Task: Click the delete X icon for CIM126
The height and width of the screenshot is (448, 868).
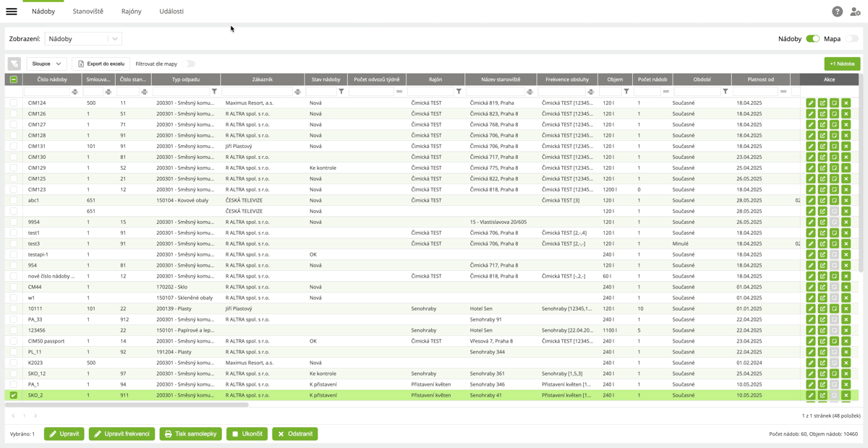Action: point(846,114)
